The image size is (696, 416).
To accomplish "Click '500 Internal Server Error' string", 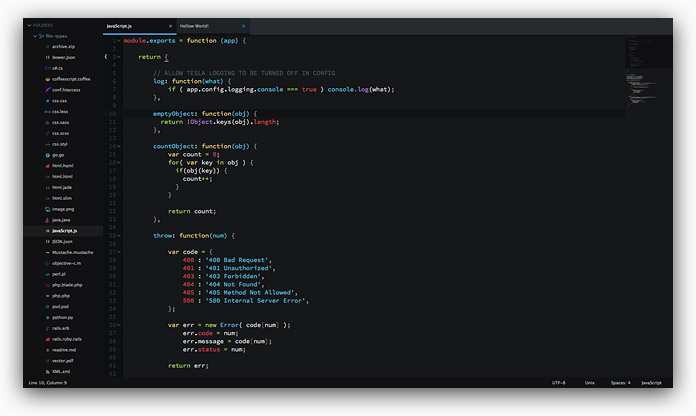I will 255,301.
